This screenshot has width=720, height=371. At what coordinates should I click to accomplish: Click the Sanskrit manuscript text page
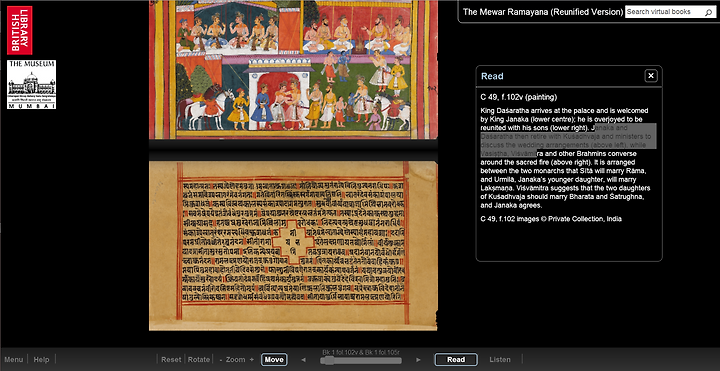[293, 245]
